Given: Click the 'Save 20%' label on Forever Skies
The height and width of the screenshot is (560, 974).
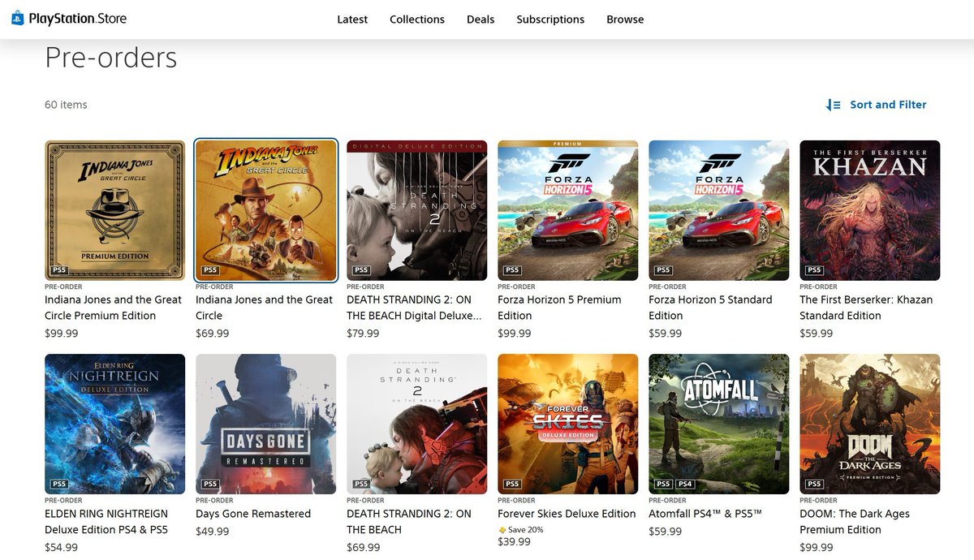Looking at the screenshot, I should 526,530.
